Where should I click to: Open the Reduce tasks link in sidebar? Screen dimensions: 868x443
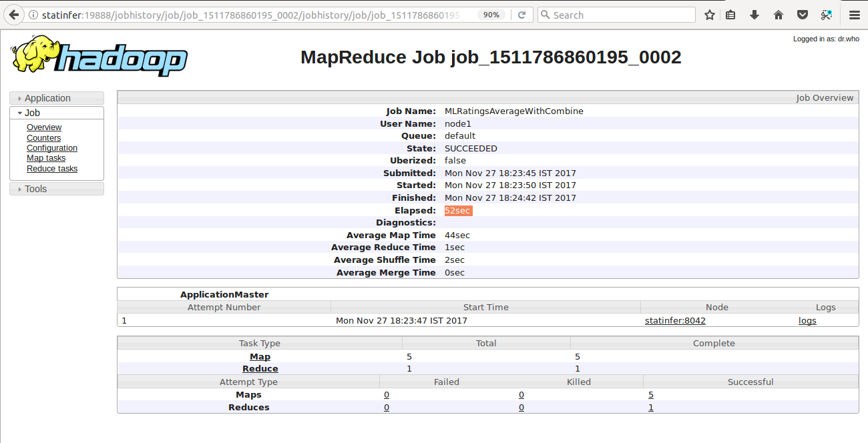(52, 169)
